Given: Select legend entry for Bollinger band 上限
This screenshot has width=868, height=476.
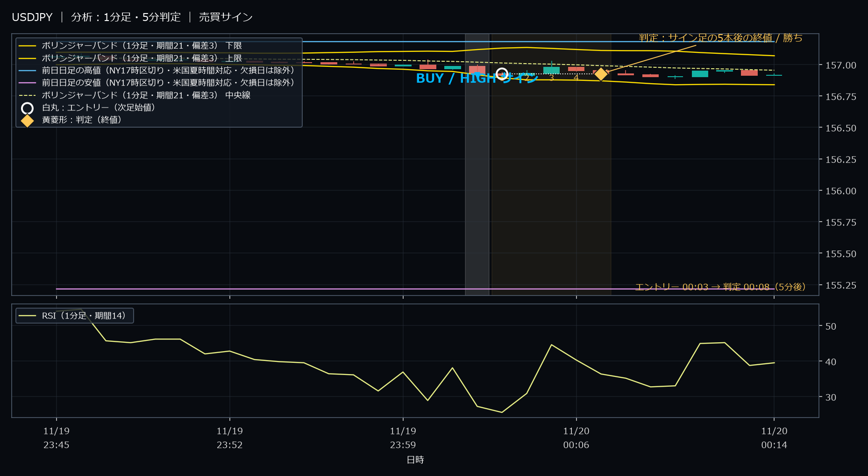Looking at the screenshot, I should (130, 58).
